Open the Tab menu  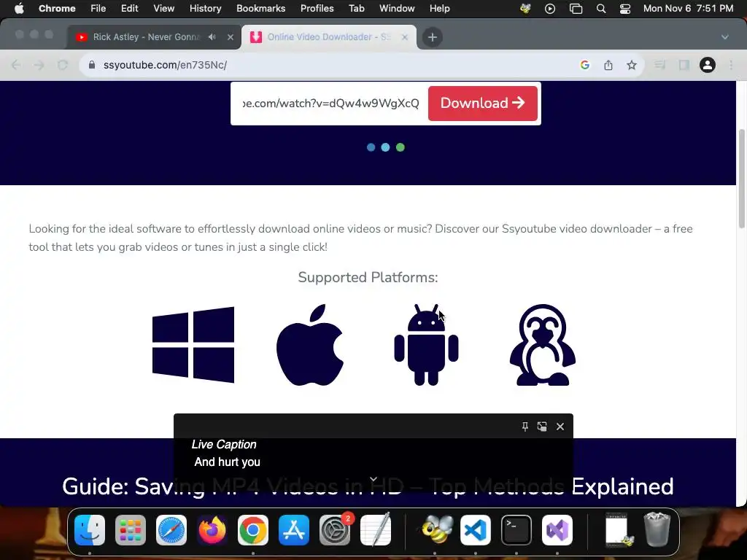pyautogui.click(x=356, y=9)
